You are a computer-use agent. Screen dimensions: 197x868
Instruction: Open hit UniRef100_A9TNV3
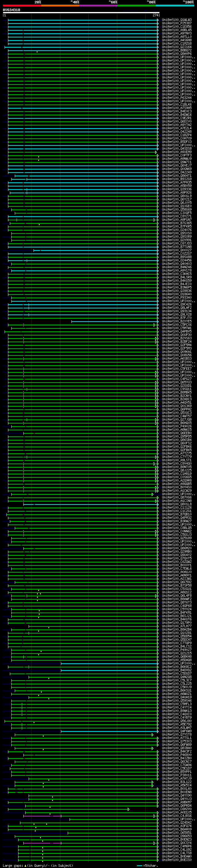[176, 33]
